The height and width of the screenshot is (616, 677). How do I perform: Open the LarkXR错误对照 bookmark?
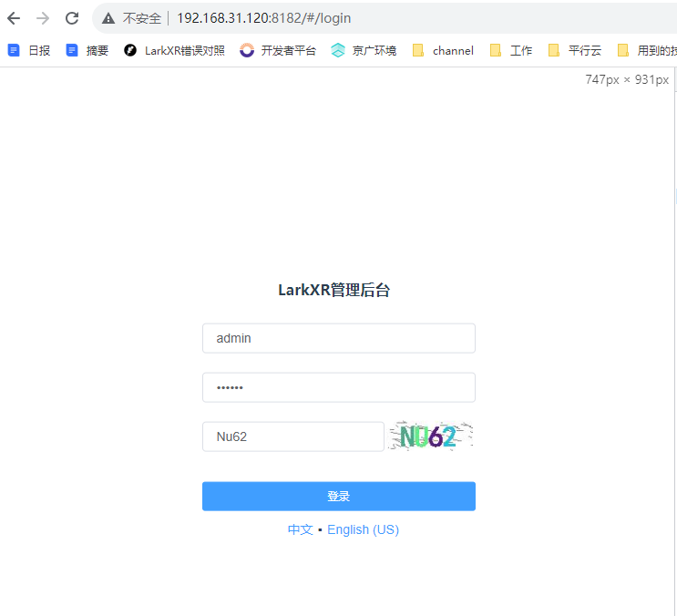coord(174,50)
